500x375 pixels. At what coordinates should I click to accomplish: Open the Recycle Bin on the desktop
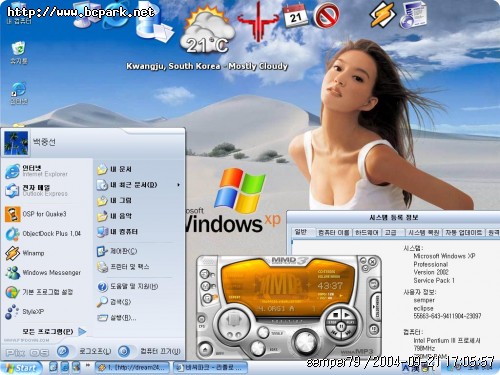[19, 53]
